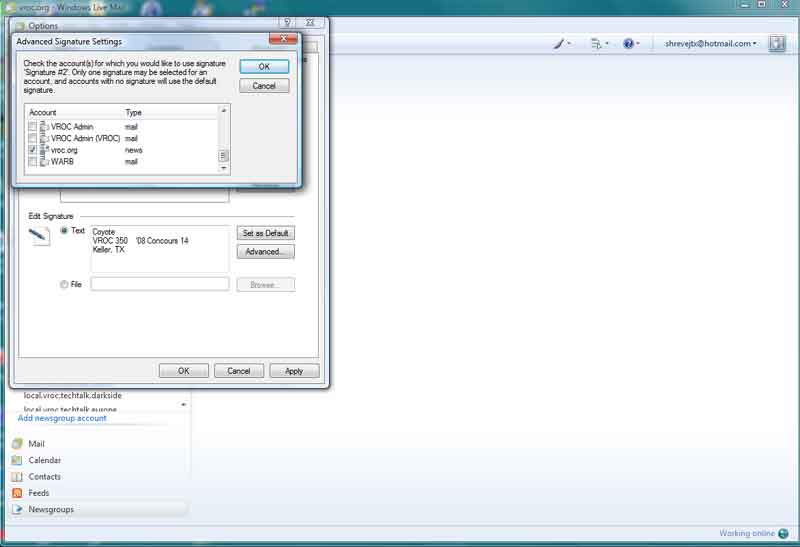Open the dropdown arrow beside the paintbrush icon
Screen dimensions: 800x547
tap(569, 44)
